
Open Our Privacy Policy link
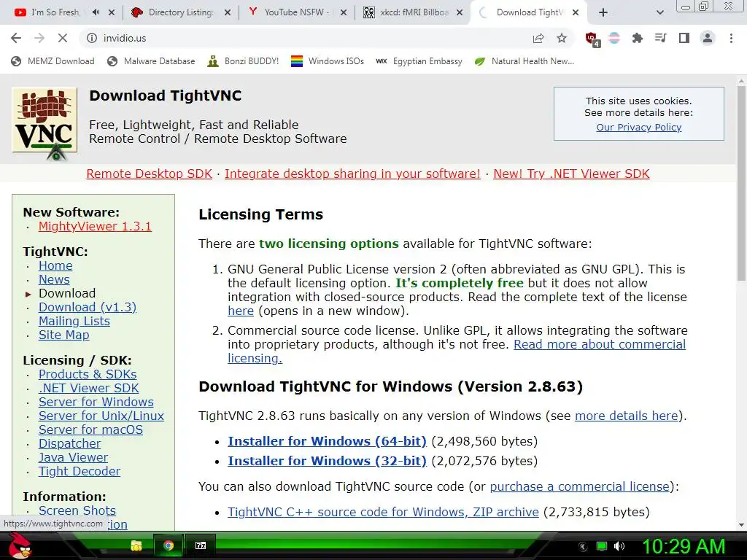point(639,127)
